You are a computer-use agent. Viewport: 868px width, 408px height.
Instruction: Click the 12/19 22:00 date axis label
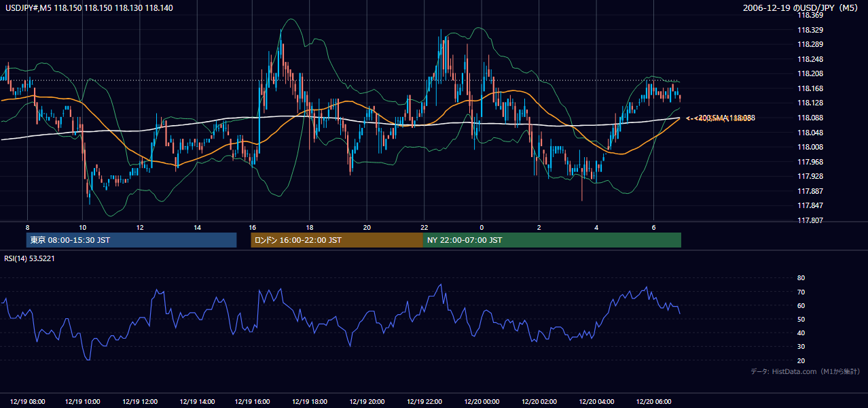pos(424,402)
